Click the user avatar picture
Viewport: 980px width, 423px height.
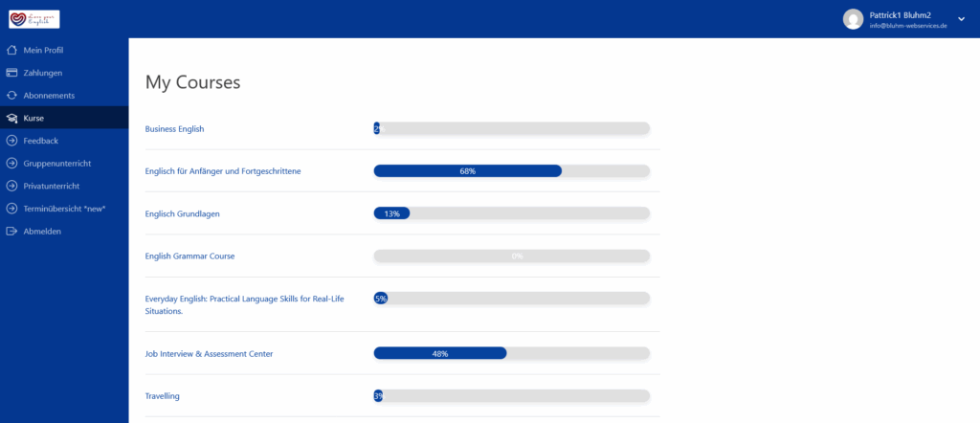click(x=853, y=19)
